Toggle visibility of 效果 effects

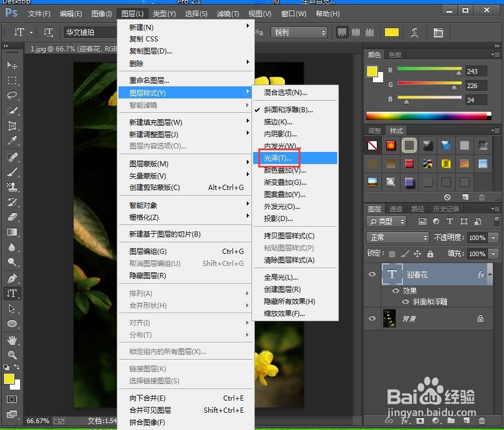point(396,291)
